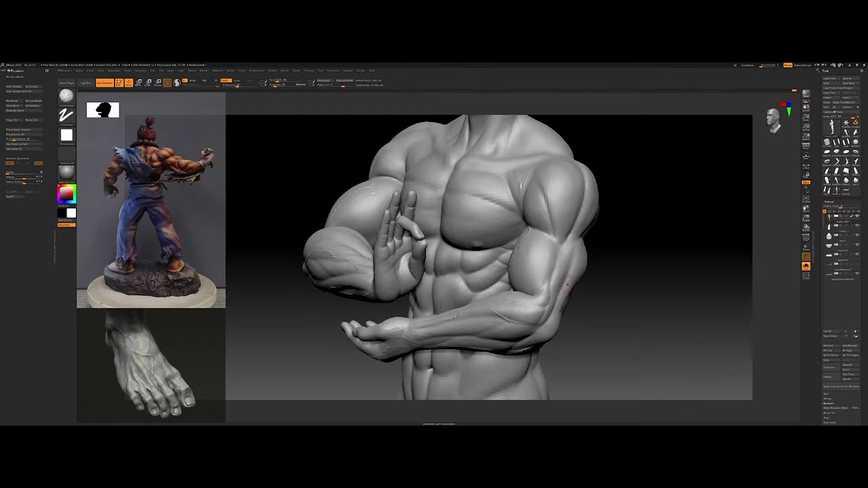Activate Draw mode in the top shelf

(128, 83)
